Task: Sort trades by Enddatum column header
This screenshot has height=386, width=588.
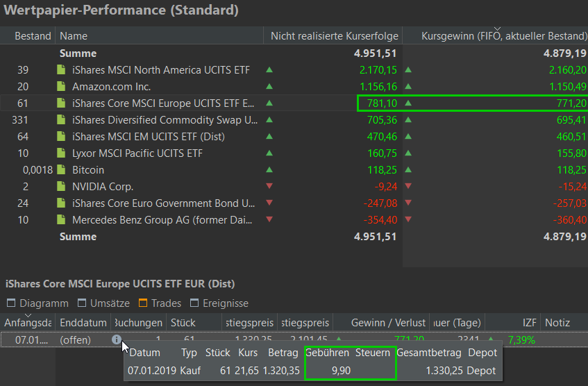Action: [83, 323]
